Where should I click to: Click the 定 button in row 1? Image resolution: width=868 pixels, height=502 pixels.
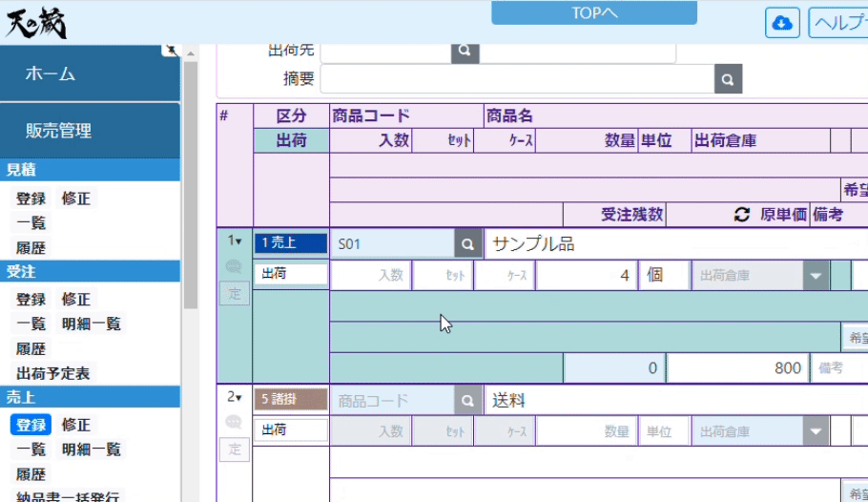coord(235,294)
